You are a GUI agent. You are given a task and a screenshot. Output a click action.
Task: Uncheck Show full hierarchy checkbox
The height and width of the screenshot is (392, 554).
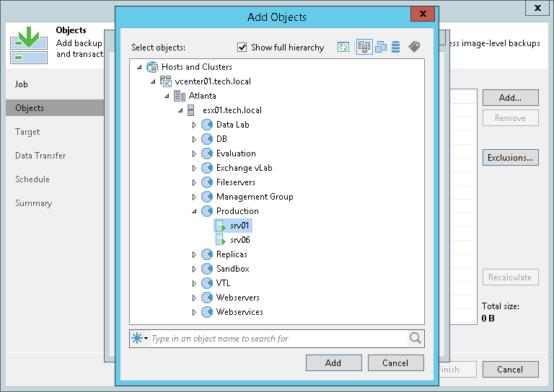[242, 48]
